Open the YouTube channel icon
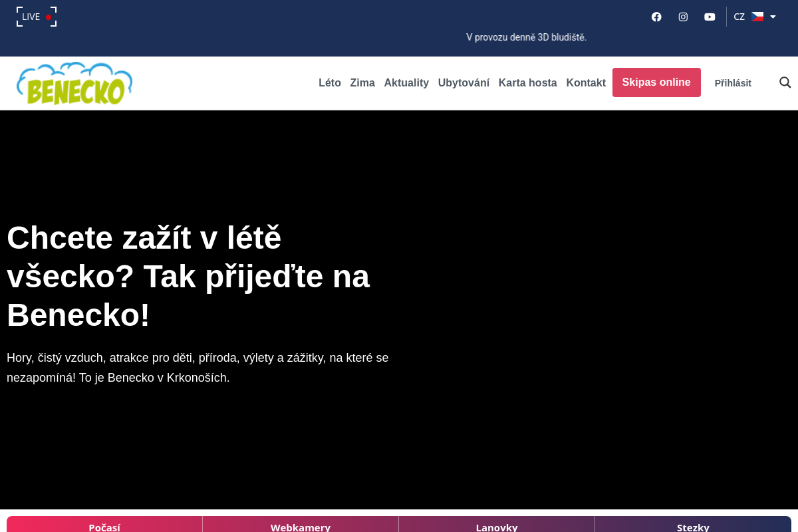Image resolution: width=798 pixels, height=532 pixels. 710,17
